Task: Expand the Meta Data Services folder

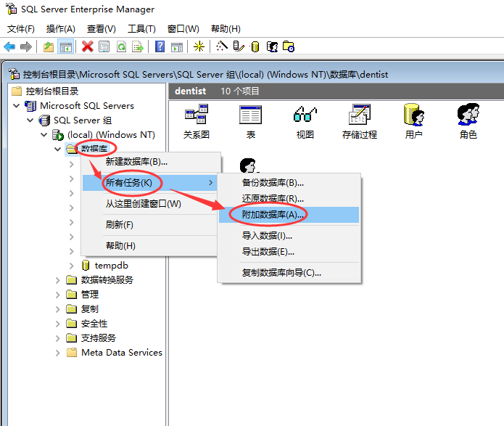Action: [57, 353]
